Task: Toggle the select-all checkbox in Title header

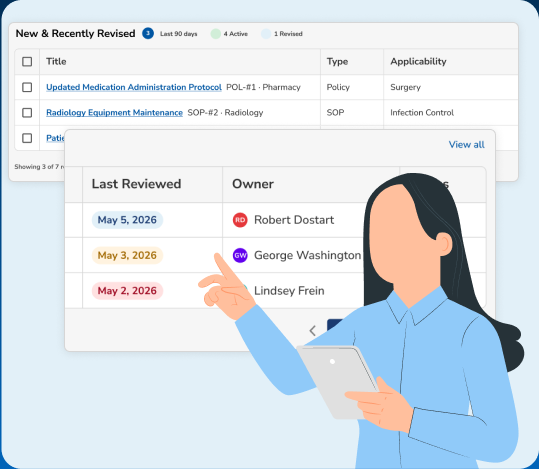Action: [27, 62]
